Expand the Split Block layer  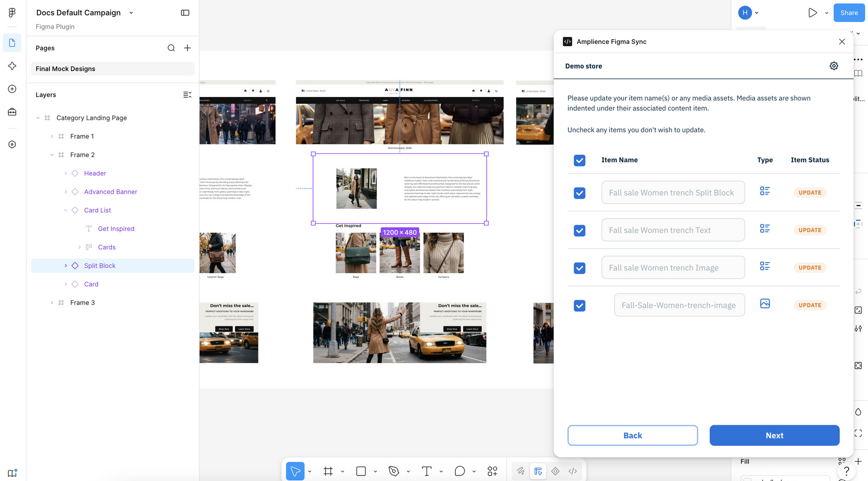point(66,266)
